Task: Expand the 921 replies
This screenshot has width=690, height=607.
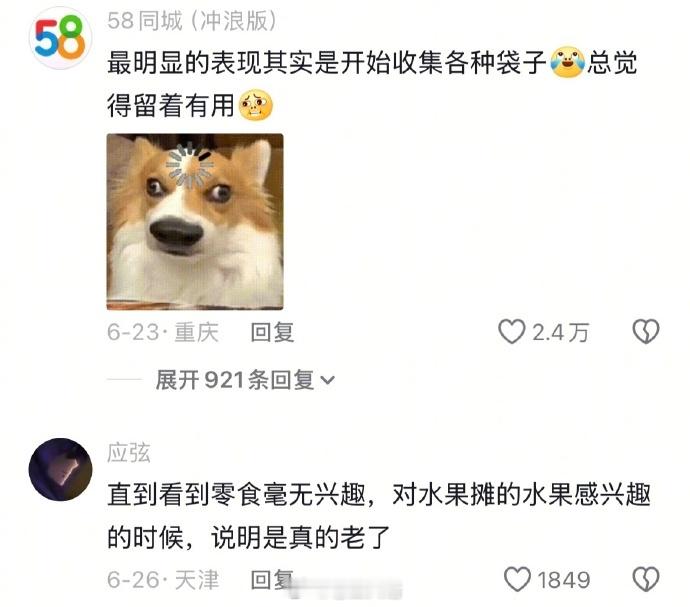Action: pos(245,380)
